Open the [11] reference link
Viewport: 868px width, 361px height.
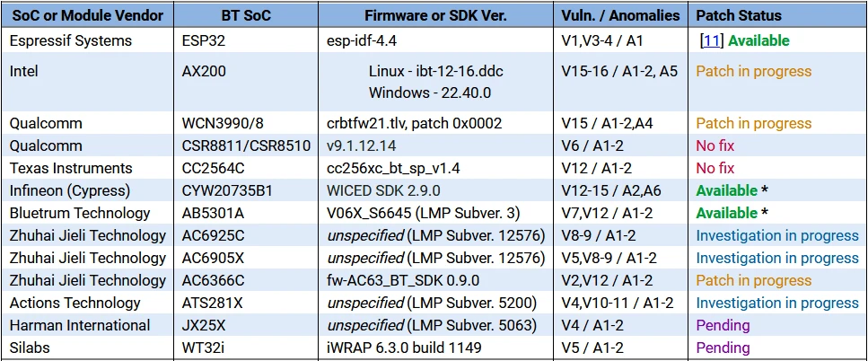tap(712, 40)
